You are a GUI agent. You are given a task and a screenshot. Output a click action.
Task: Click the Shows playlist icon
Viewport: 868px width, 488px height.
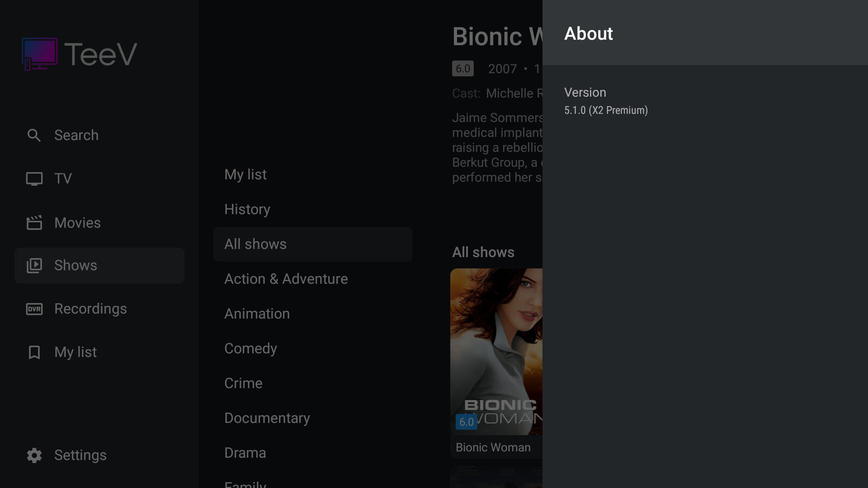pos(34,266)
